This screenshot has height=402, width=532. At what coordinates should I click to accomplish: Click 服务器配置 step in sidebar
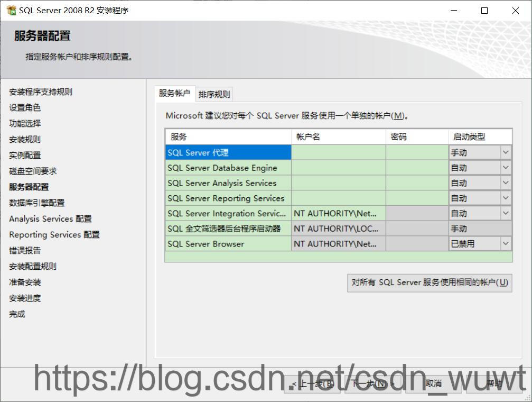point(29,187)
